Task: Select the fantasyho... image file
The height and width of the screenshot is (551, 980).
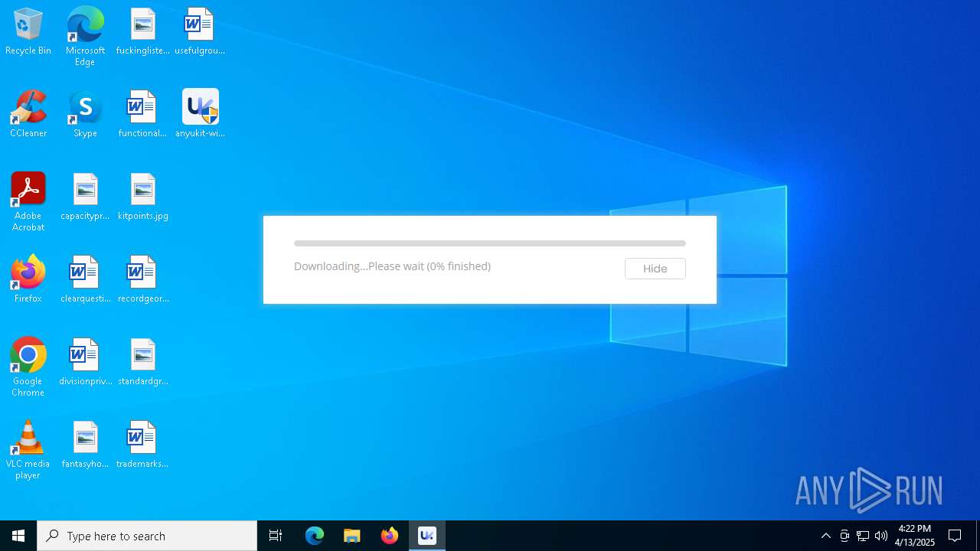Action: [x=85, y=445]
